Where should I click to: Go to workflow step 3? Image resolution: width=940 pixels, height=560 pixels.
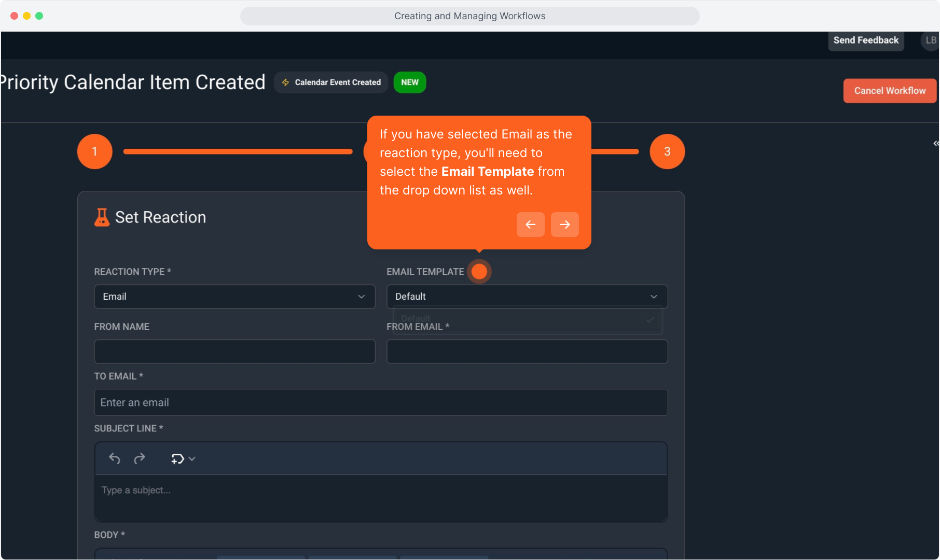tap(667, 151)
